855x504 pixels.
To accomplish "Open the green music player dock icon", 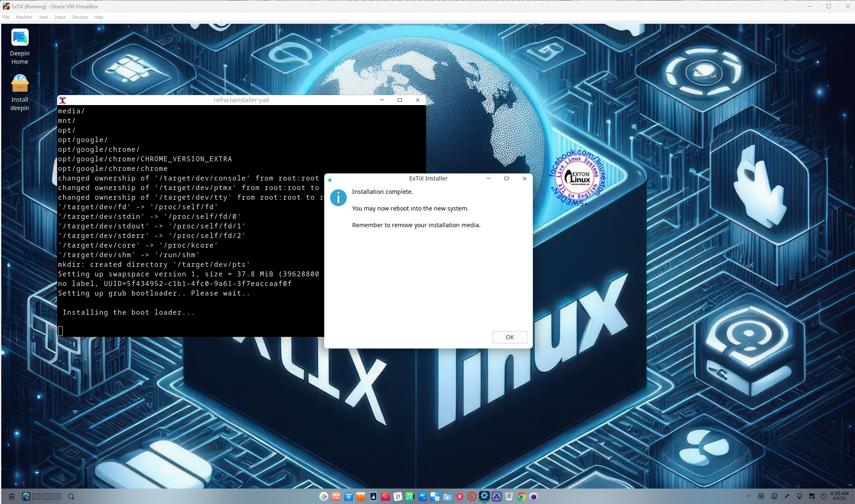I will pos(410,496).
